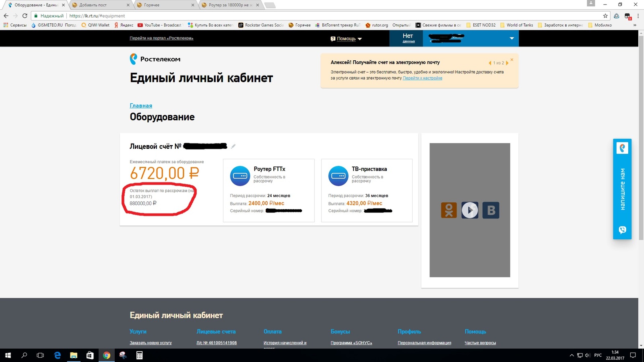Open the Напишите нам chat widget

(622, 189)
